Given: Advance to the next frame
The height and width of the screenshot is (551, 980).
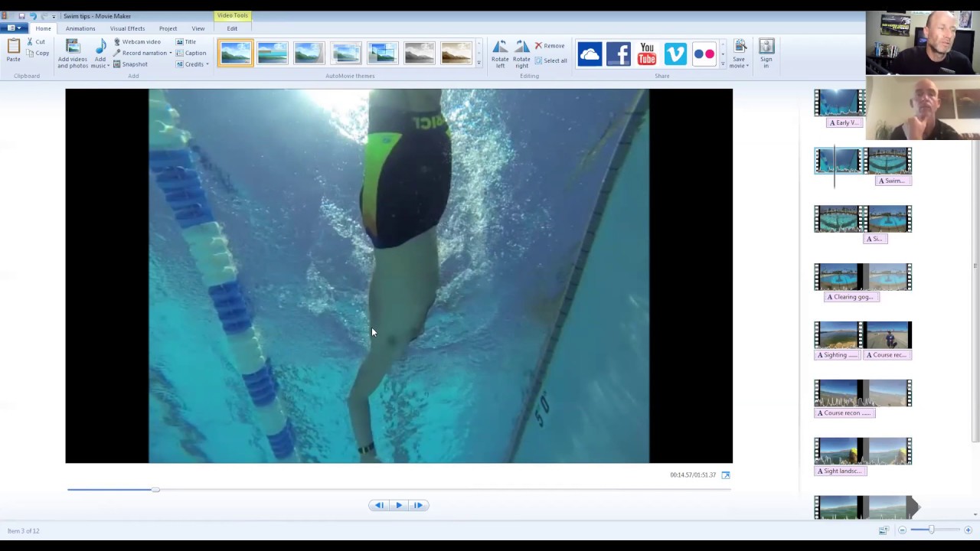Looking at the screenshot, I should 418,505.
